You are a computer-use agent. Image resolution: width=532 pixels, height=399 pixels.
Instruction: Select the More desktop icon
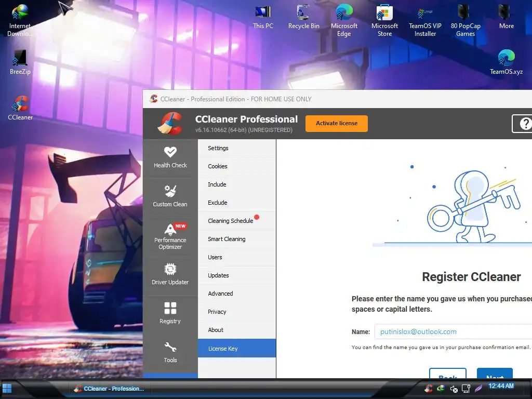pyautogui.click(x=506, y=17)
